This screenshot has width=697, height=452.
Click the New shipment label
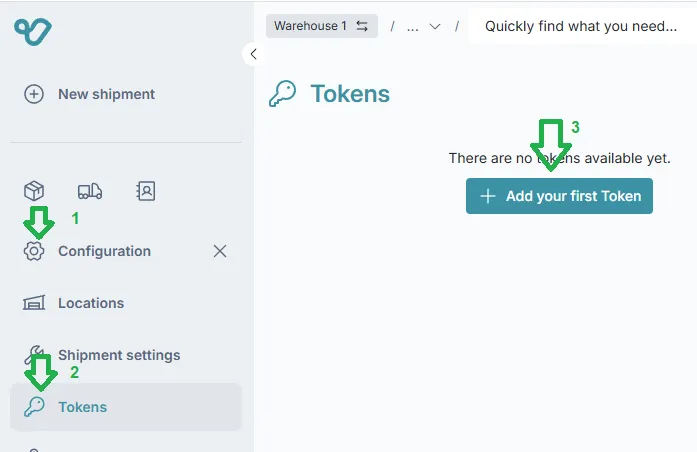click(106, 94)
